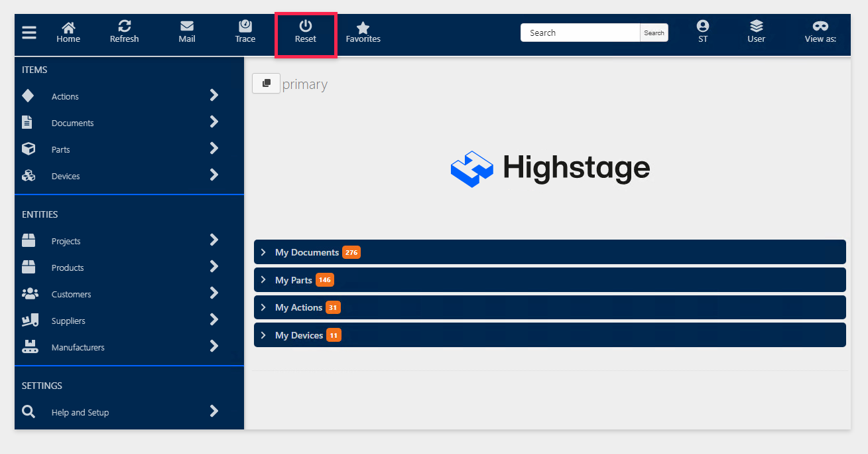Click the Suppliers label
The image size is (868, 454).
point(68,321)
